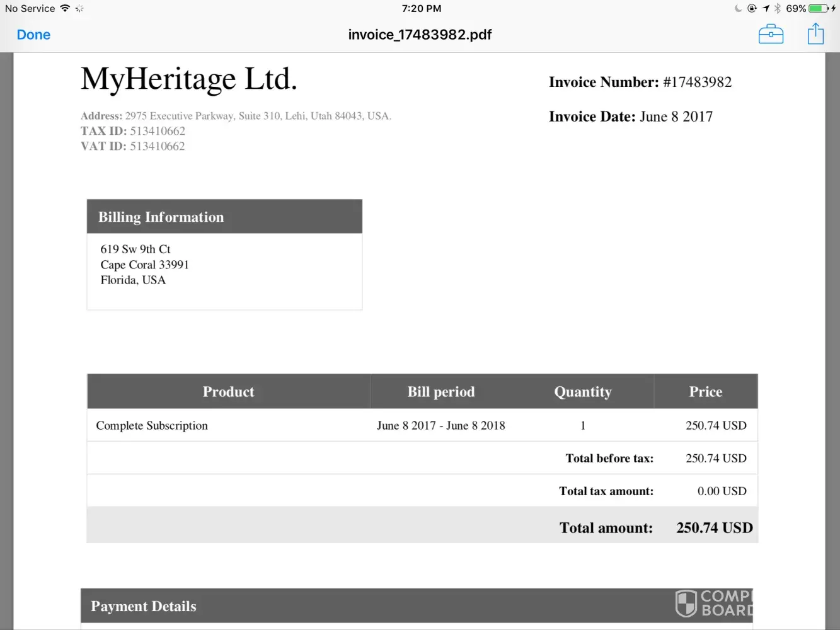The height and width of the screenshot is (630, 840).
Task: Click the MyHeritage Ltd. heading
Action: 188,79
